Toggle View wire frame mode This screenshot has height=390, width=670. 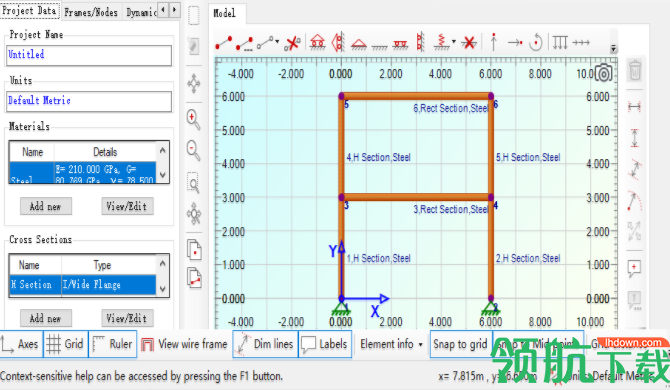coord(185,344)
